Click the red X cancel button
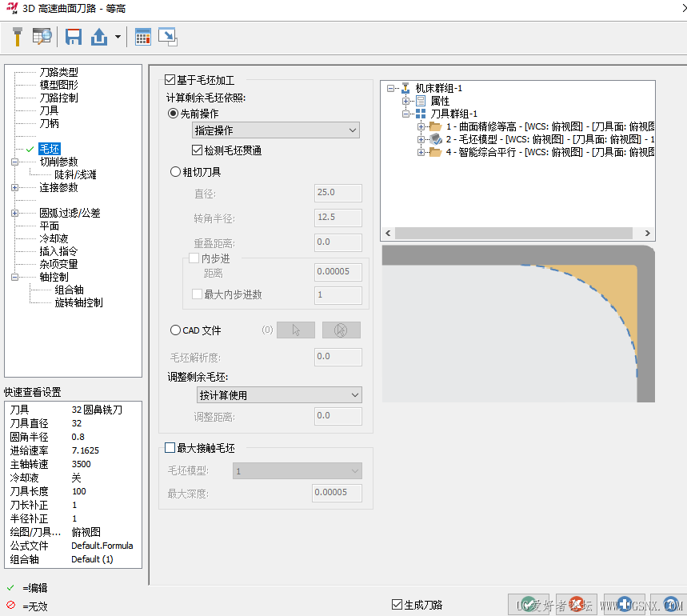 pos(577,604)
